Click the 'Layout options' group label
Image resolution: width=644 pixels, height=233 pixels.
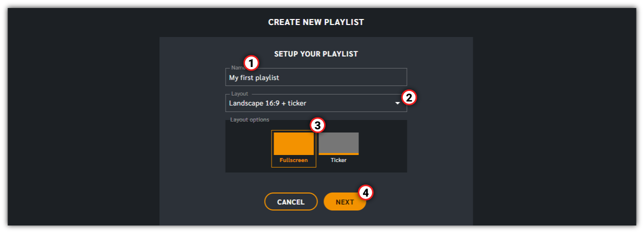click(250, 120)
